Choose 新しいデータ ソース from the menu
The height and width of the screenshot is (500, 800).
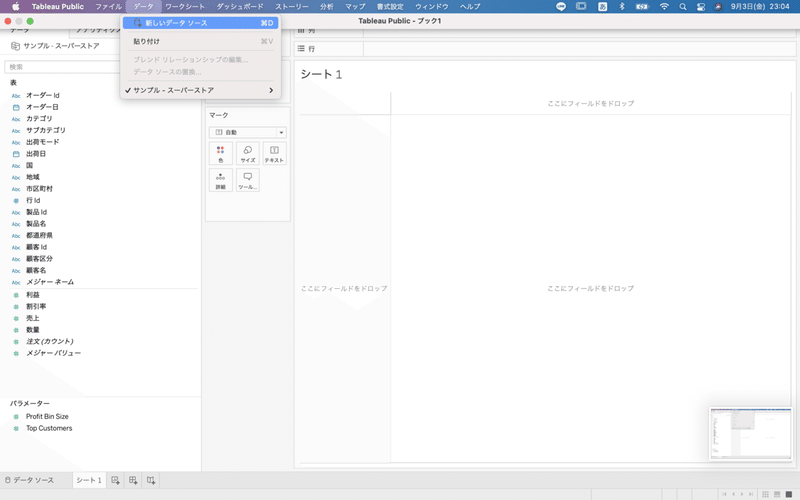pyautogui.click(x=201, y=23)
